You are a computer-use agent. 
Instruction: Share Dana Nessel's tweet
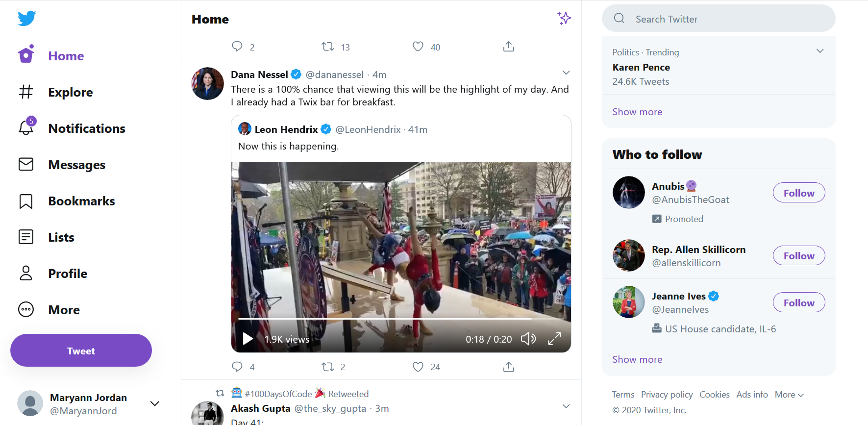[508, 367]
